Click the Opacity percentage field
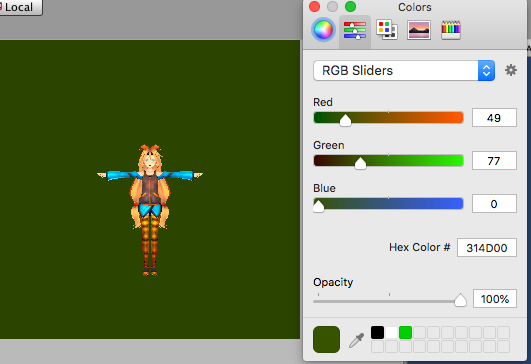The width and height of the screenshot is (531, 364). (x=495, y=299)
